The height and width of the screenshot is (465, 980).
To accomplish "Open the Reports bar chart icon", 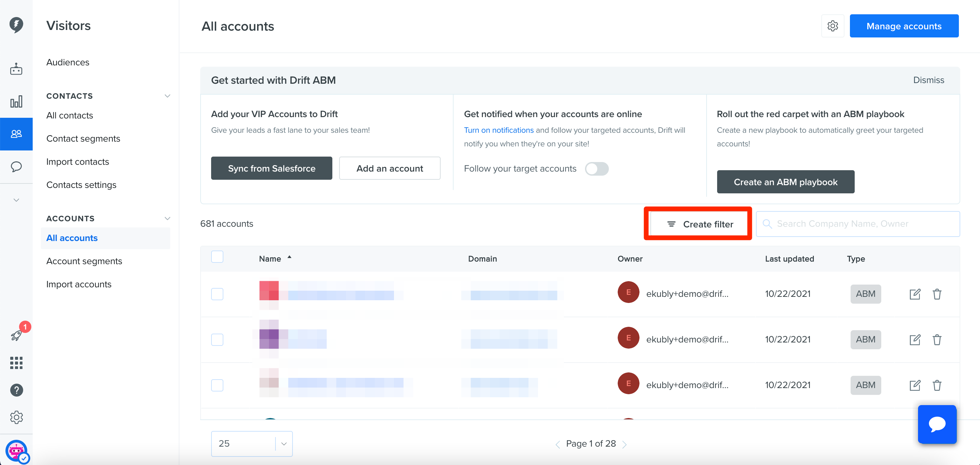I will (x=16, y=101).
